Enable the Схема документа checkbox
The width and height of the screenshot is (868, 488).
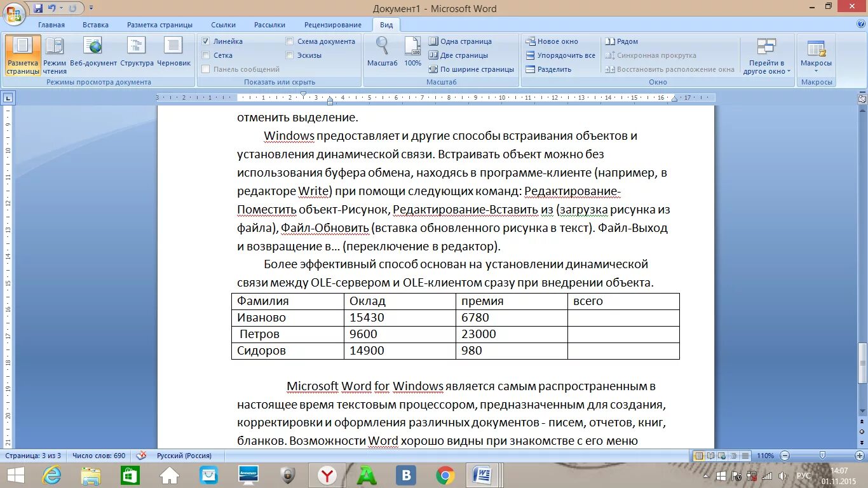pyautogui.click(x=290, y=41)
